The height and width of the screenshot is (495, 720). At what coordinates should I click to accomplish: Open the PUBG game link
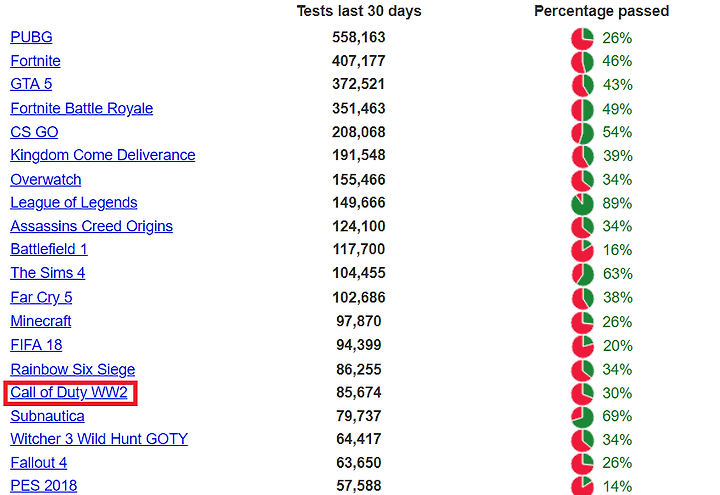31,37
